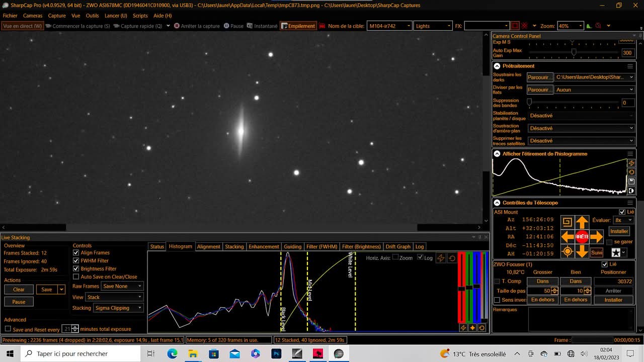Adjust the 'Suppression des bandes' slider
The image size is (644, 362).
click(x=574, y=103)
